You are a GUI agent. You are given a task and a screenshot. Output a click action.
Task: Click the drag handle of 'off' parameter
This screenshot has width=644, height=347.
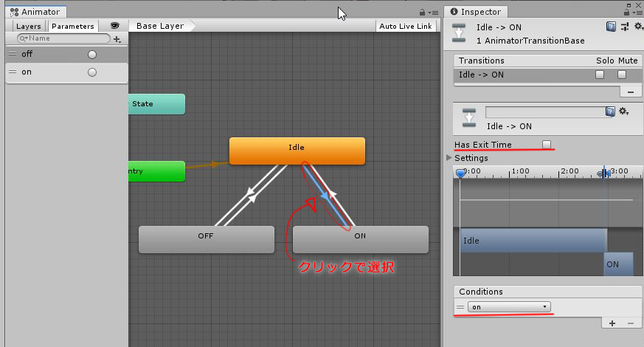point(13,54)
